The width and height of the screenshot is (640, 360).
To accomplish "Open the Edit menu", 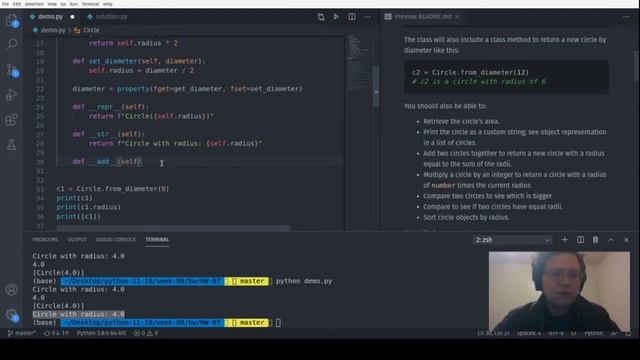I will [x=17, y=4].
